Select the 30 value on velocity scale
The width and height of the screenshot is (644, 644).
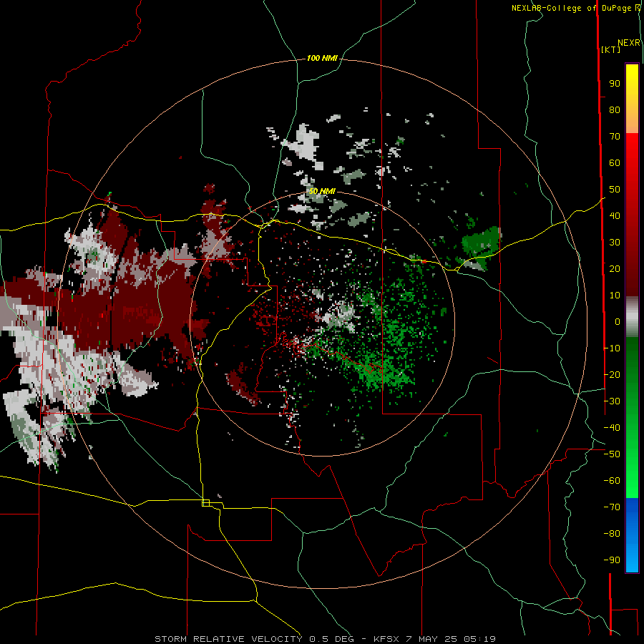pyautogui.click(x=615, y=243)
